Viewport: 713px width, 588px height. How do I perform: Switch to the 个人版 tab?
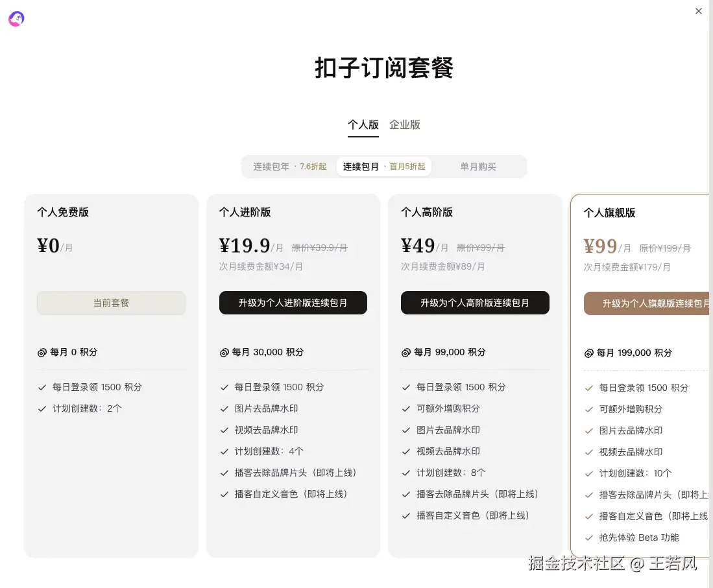coord(363,124)
